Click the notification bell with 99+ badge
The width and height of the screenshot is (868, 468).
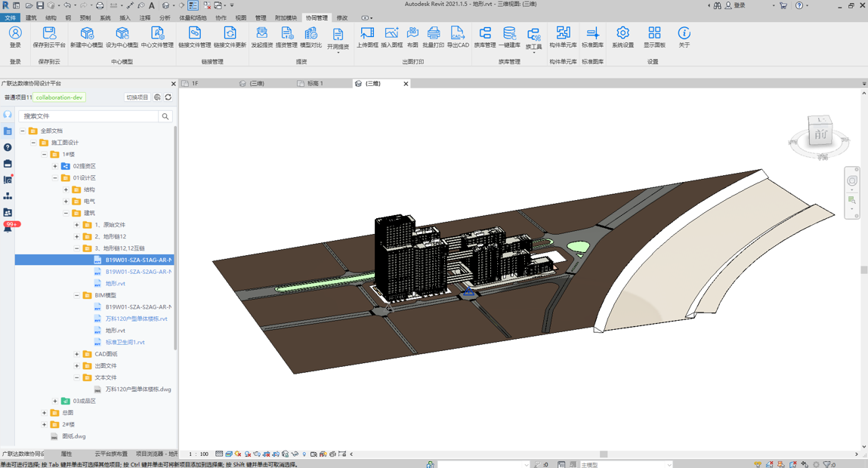point(8,227)
